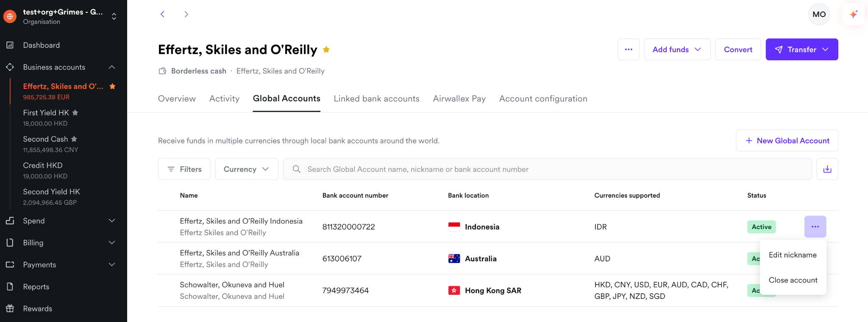Expand the Spend section chevron
868x322 pixels.
[112, 221]
